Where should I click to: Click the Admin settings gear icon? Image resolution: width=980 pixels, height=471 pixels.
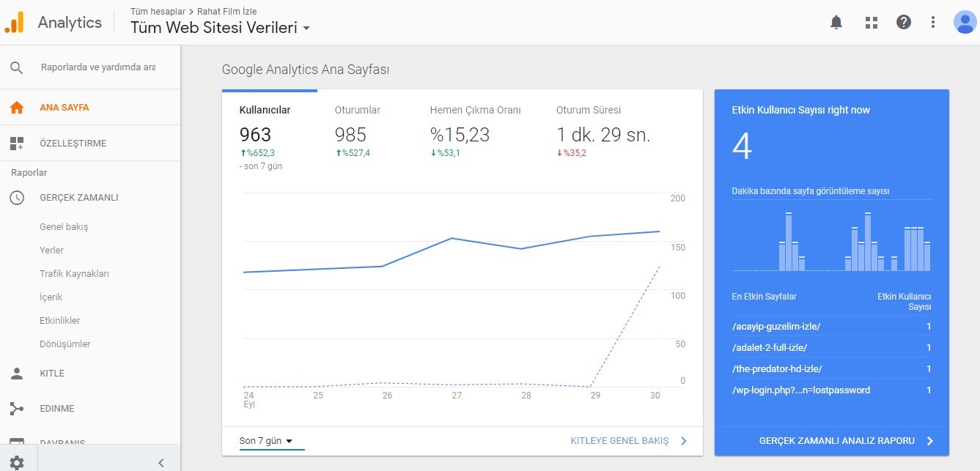pyautogui.click(x=16, y=462)
